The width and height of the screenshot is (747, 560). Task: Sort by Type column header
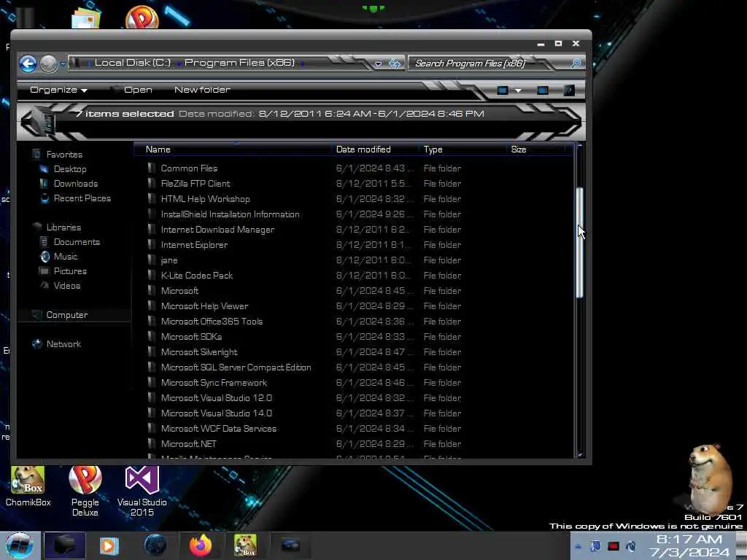(x=462, y=149)
